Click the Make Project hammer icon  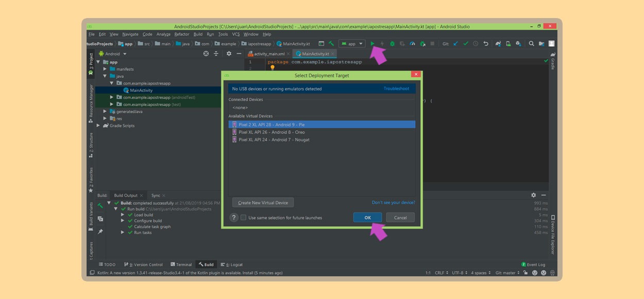coord(331,44)
